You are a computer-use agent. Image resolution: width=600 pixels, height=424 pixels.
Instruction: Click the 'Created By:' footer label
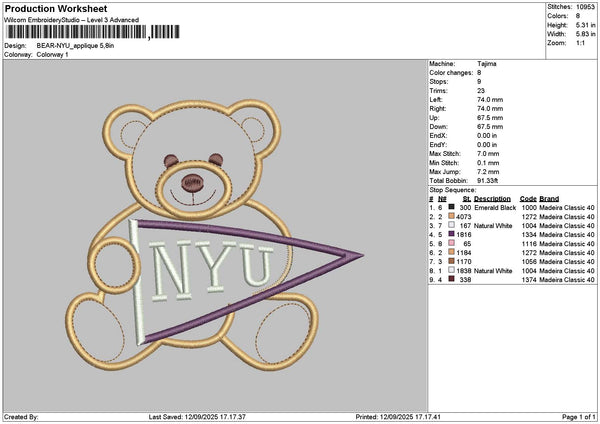21,417
